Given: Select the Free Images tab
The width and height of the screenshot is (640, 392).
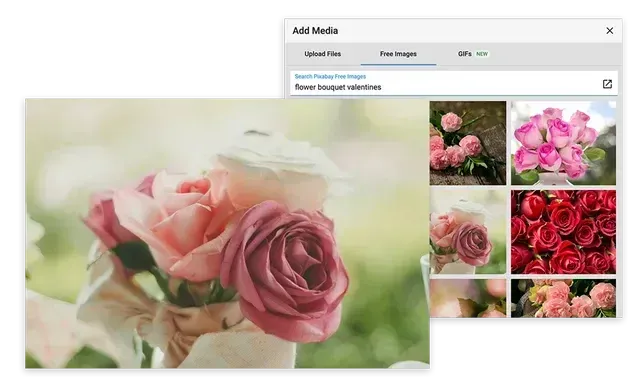Looking at the screenshot, I should coord(398,54).
